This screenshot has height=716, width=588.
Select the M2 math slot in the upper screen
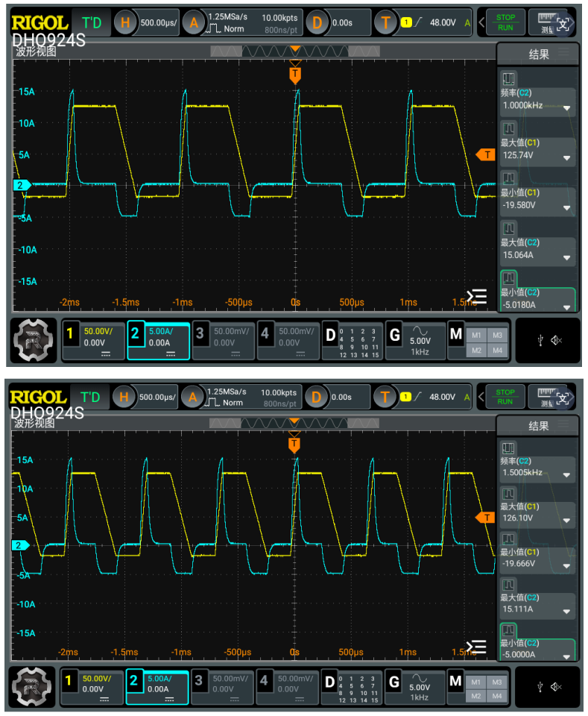click(x=477, y=351)
